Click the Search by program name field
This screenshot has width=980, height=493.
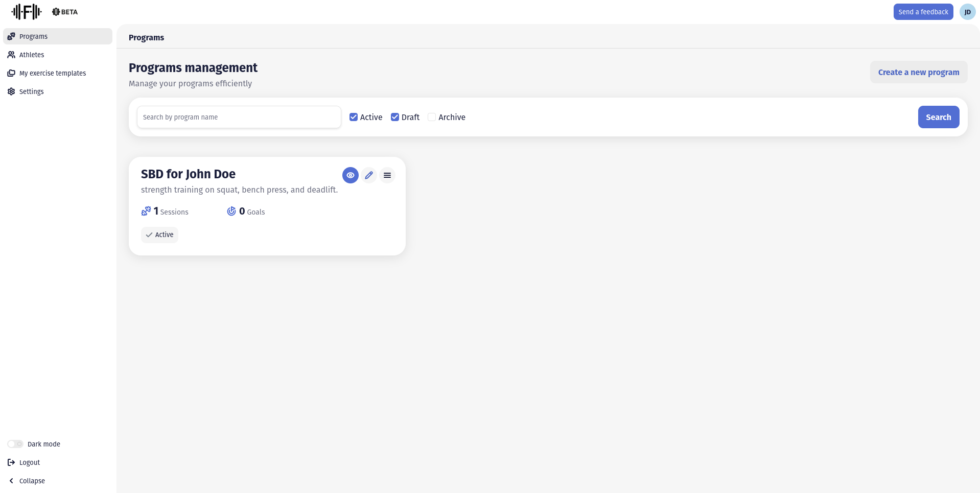239,117
